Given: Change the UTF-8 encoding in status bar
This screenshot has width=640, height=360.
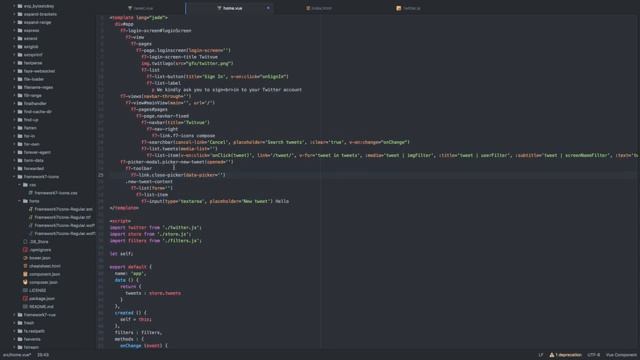Looking at the screenshot, I should (x=593, y=355).
